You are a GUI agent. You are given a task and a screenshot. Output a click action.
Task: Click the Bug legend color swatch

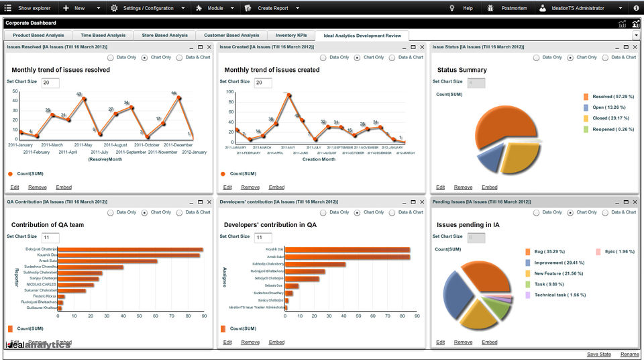click(528, 252)
